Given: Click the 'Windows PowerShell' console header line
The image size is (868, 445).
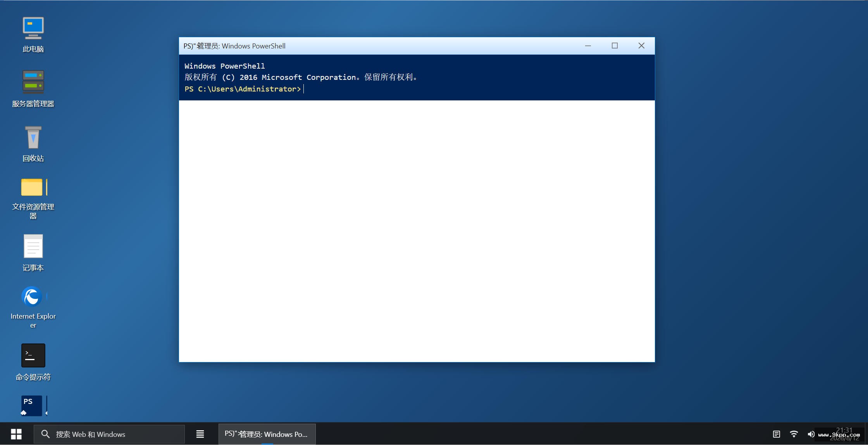Looking at the screenshot, I should point(225,66).
